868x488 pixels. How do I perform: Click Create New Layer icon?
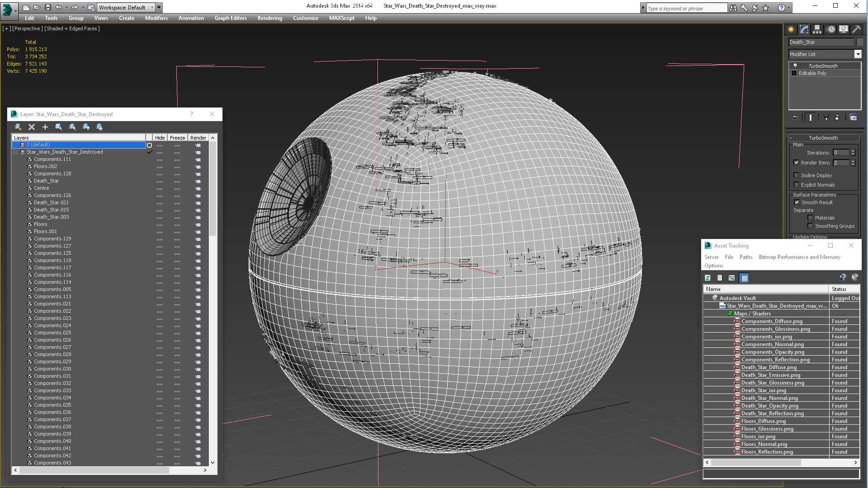coord(18,127)
